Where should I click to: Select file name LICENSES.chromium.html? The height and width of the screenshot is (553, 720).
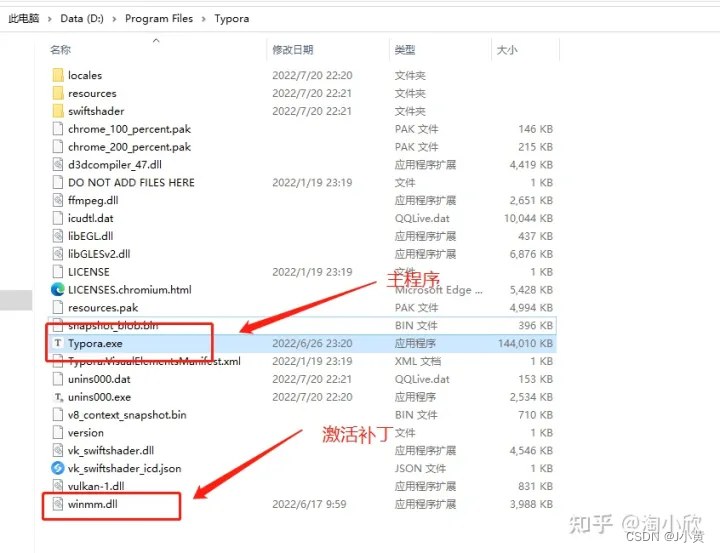tap(130, 290)
